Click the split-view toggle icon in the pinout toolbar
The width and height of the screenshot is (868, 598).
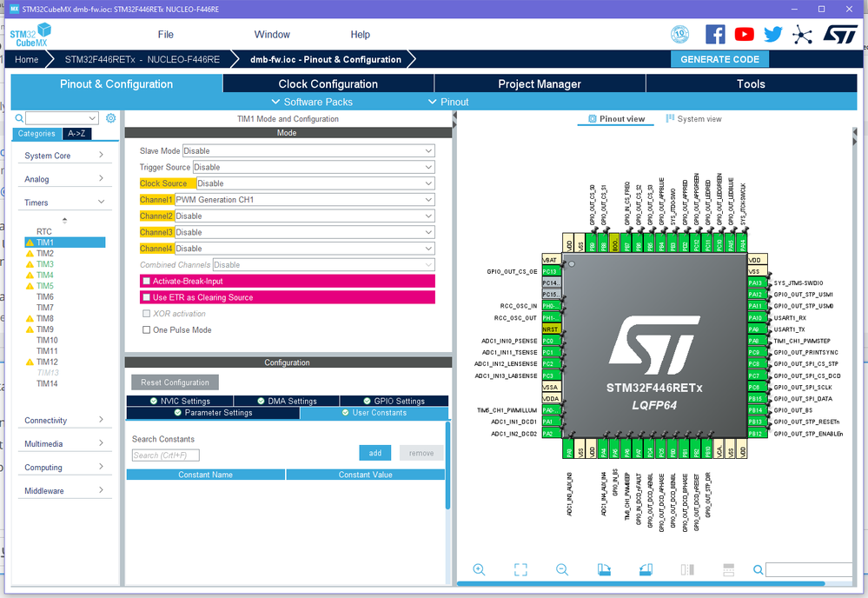(687, 569)
